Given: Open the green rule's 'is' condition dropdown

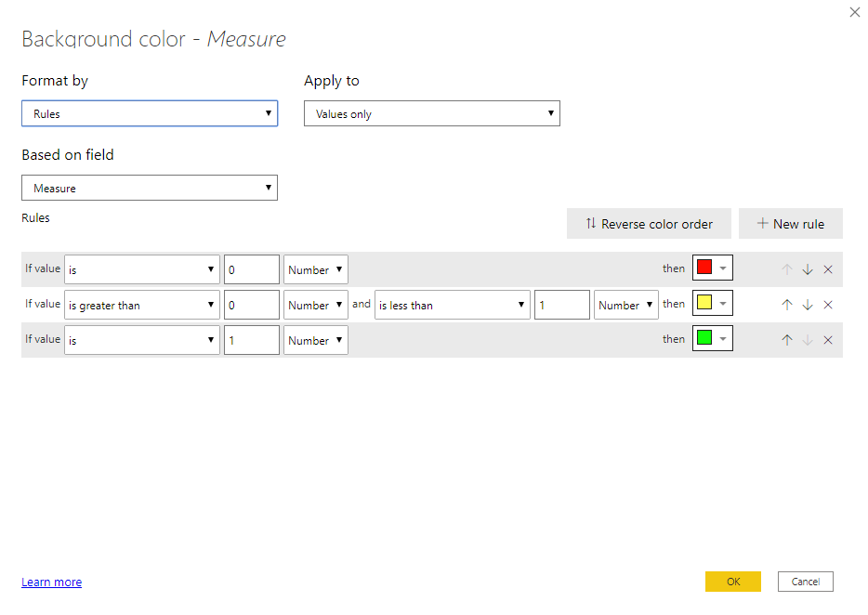Looking at the screenshot, I should [141, 340].
